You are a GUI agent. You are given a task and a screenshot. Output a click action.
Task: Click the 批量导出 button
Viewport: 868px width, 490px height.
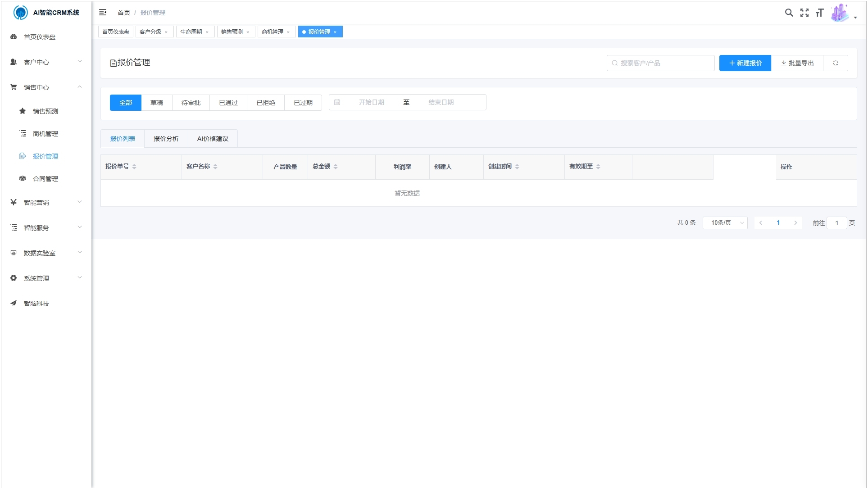click(x=797, y=63)
